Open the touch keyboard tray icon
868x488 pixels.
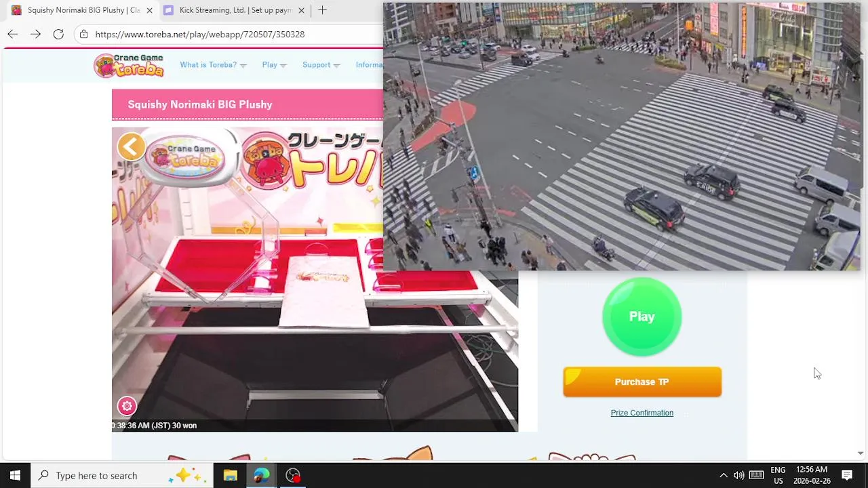coord(757,475)
